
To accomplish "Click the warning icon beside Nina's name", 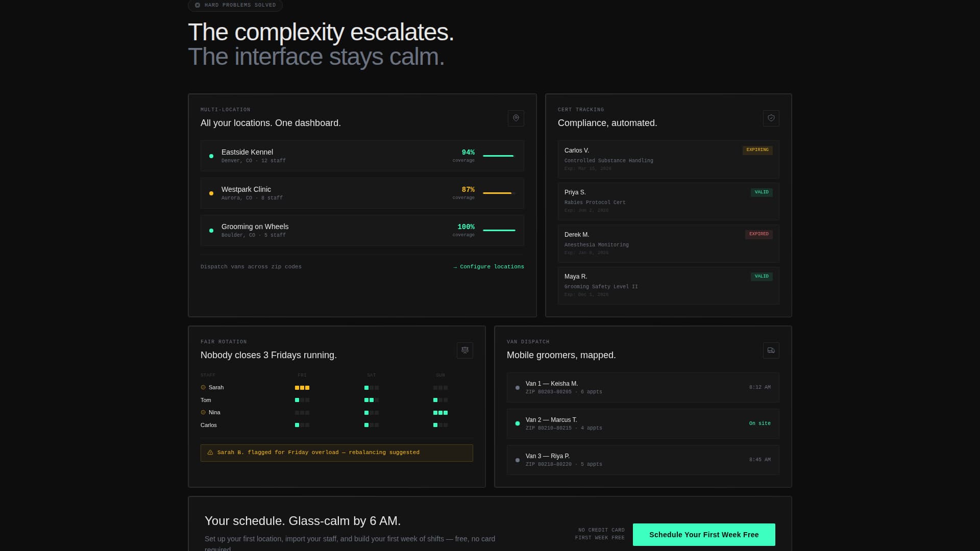I will (x=203, y=413).
